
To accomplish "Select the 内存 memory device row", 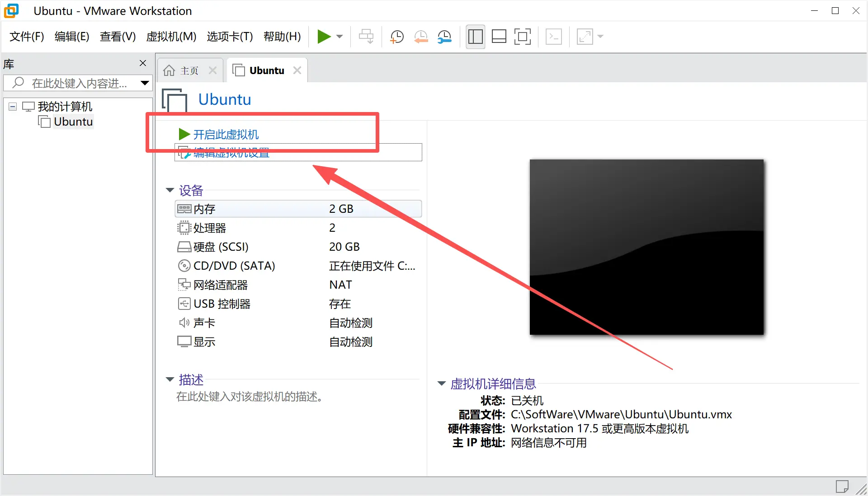I will click(x=298, y=209).
